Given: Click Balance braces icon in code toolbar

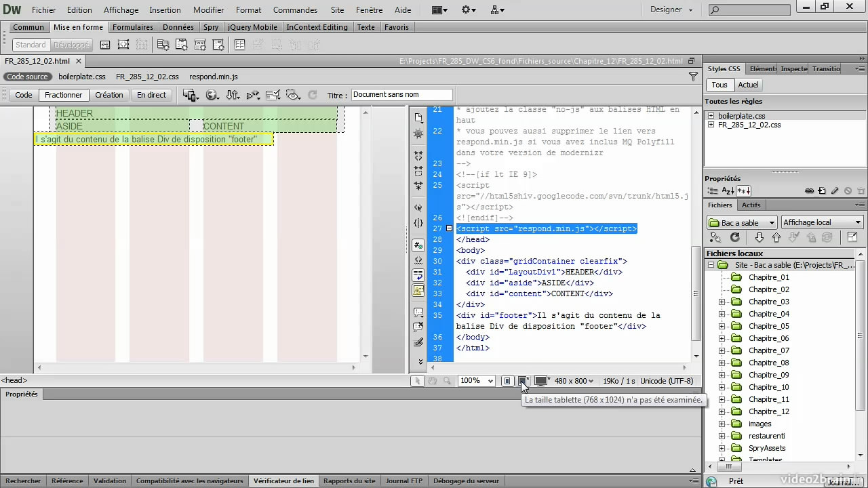Looking at the screenshot, I should pos(418,222).
